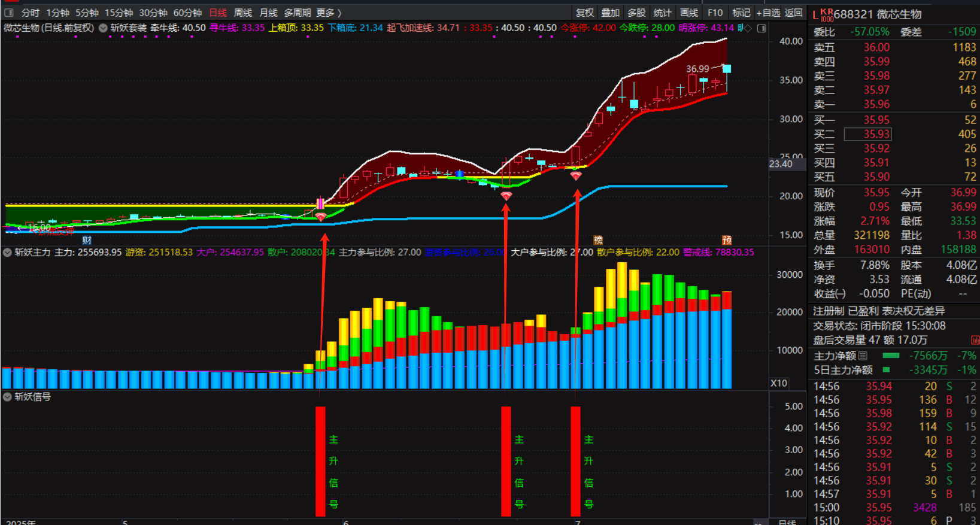The height and width of the screenshot is (525, 980).
Task: Click the green 主力净额 progress bar
Action: [x=891, y=356]
